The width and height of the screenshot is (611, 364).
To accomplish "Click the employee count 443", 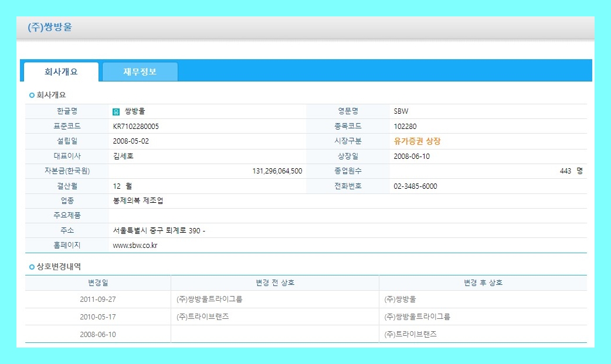I will [x=565, y=171].
